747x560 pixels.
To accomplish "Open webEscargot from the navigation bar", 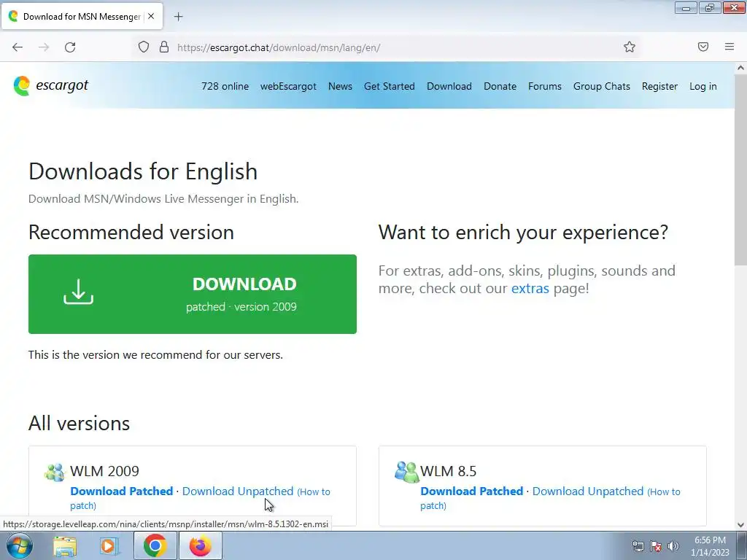I will [288, 86].
